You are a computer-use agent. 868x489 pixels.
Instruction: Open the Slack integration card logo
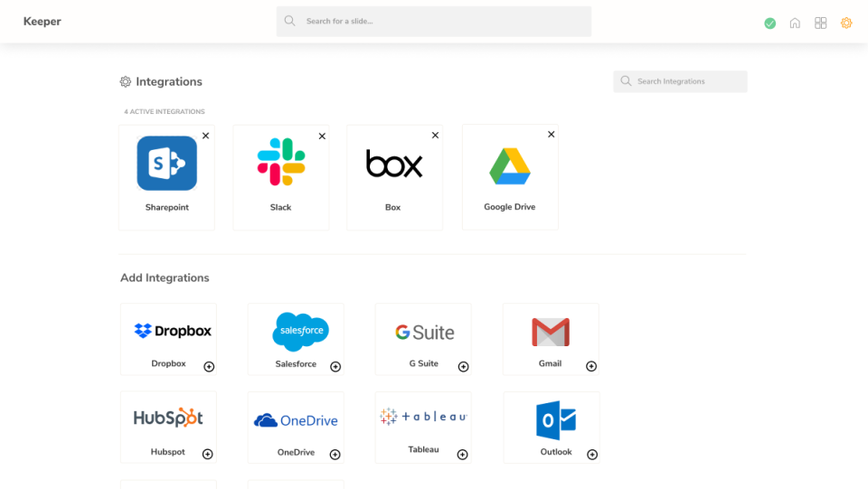click(x=281, y=162)
